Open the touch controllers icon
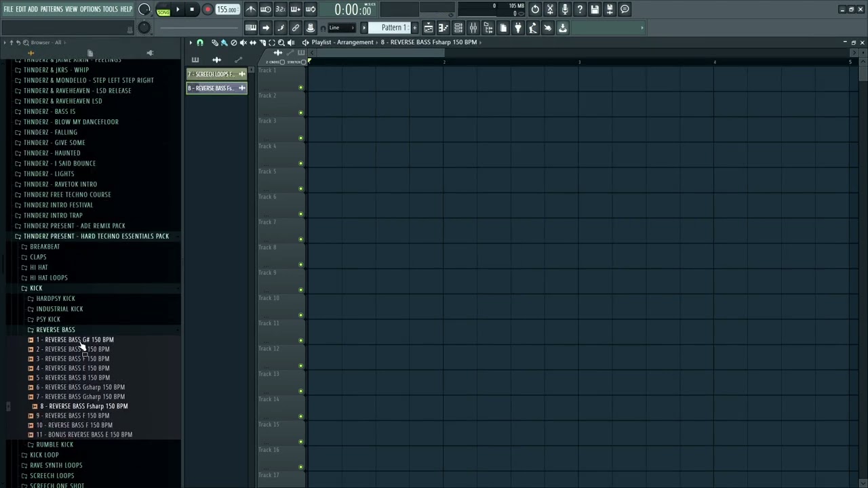Image resolution: width=868 pixels, height=488 pixels. pos(548,28)
